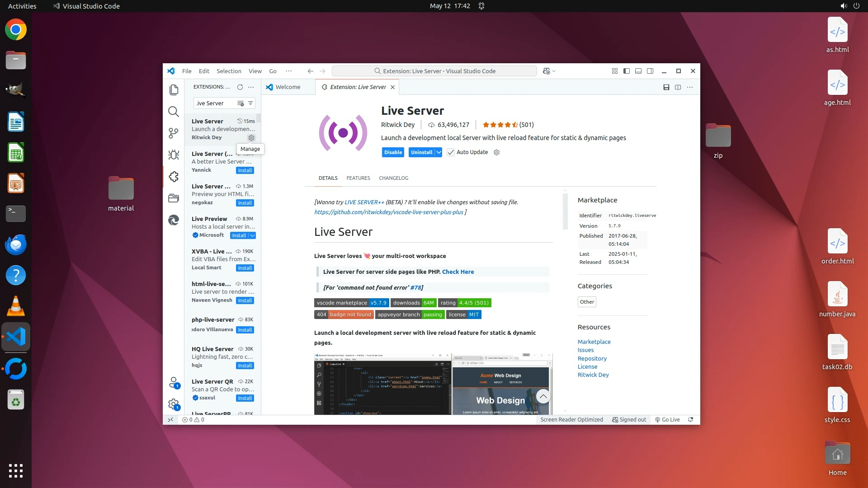The height and width of the screenshot is (488, 868).
Task: Click the Accounts icon in activity bar
Action: pos(174,383)
